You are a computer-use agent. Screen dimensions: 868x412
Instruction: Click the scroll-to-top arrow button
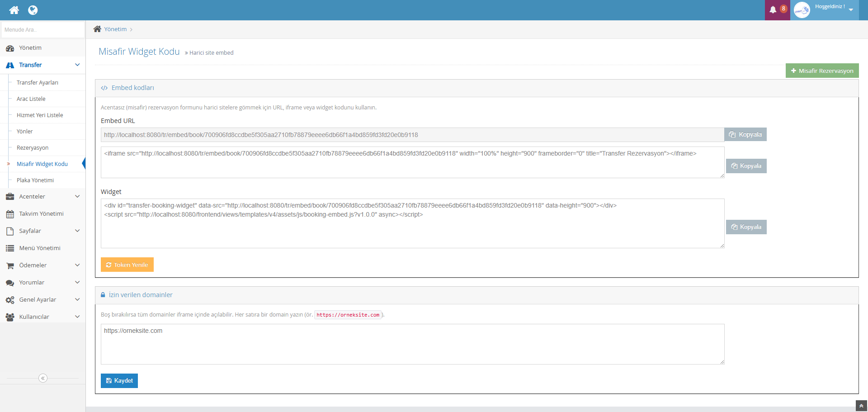(861, 406)
